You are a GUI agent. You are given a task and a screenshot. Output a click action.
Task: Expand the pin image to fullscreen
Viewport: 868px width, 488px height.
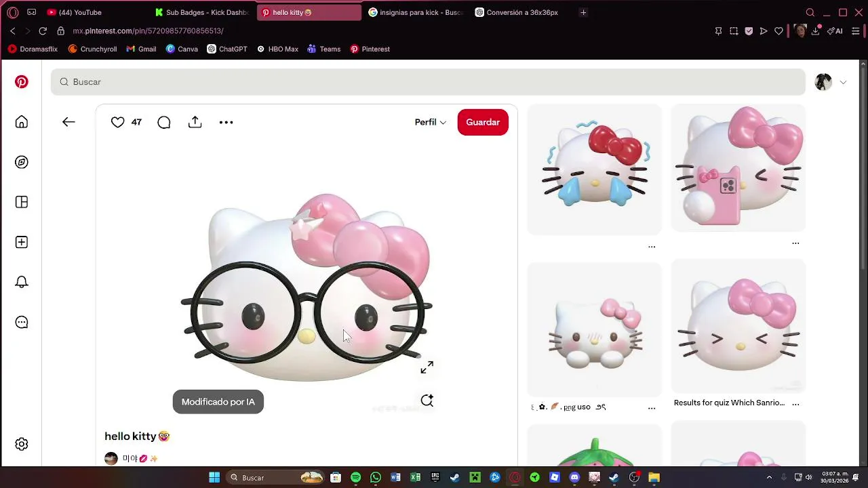click(427, 367)
